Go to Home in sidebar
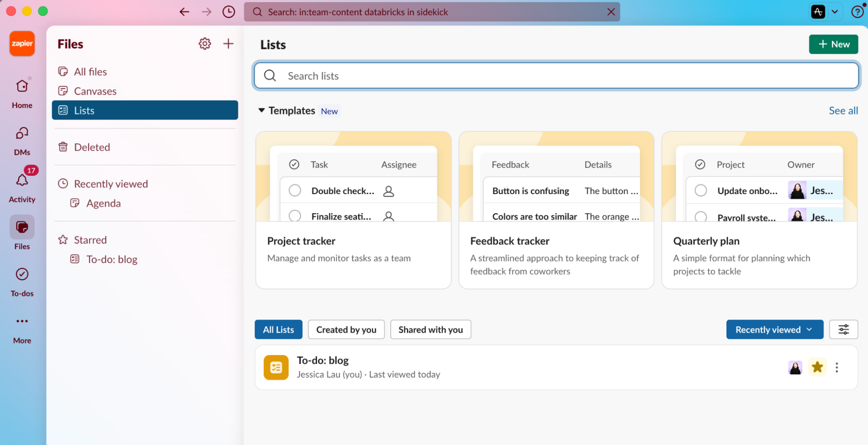Viewport: 868px width, 445px height. [22, 93]
